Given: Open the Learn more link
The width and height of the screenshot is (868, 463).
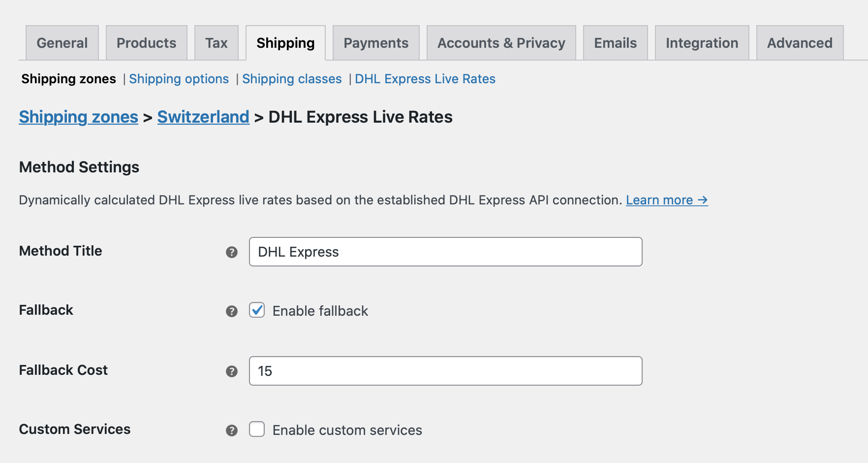Looking at the screenshot, I should pyautogui.click(x=666, y=200).
